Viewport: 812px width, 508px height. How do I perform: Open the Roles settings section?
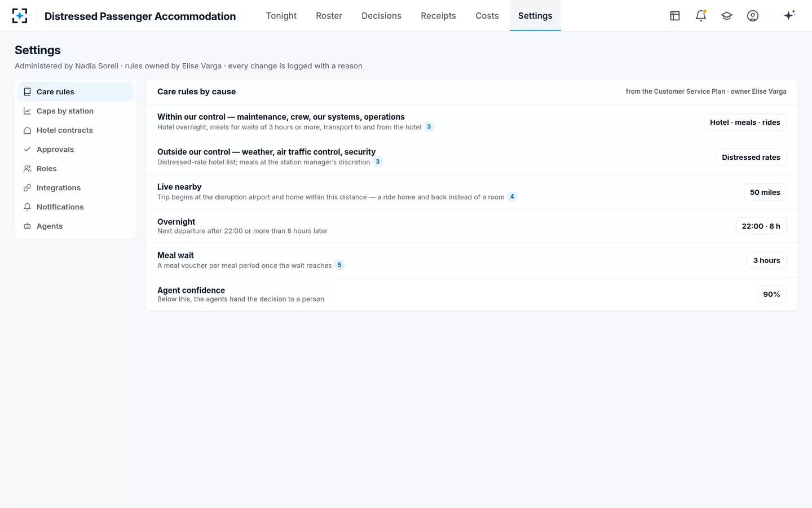click(76, 169)
